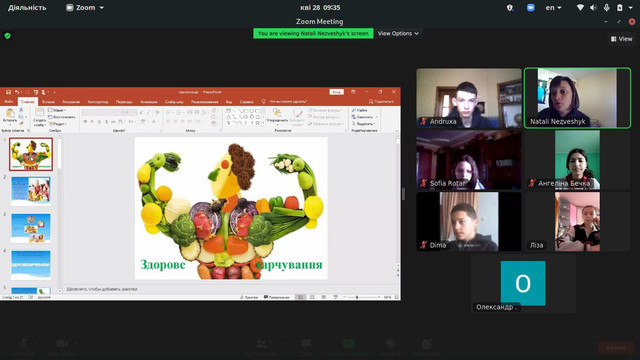The image size is (640, 360).
Task: Click Fit slide to window icon
Action: pyautogui.click(x=397, y=297)
